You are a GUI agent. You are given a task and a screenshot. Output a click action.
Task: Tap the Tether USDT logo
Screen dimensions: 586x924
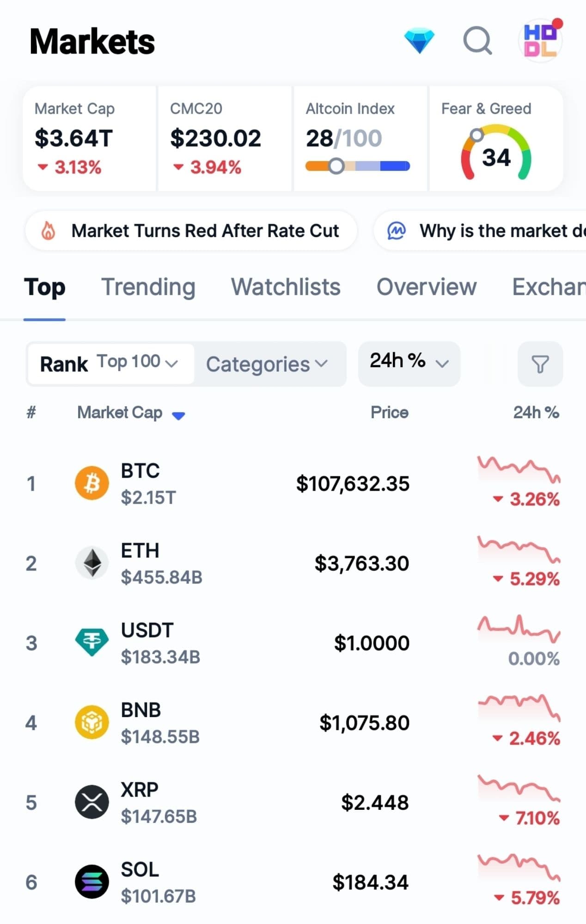click(92, 643)
